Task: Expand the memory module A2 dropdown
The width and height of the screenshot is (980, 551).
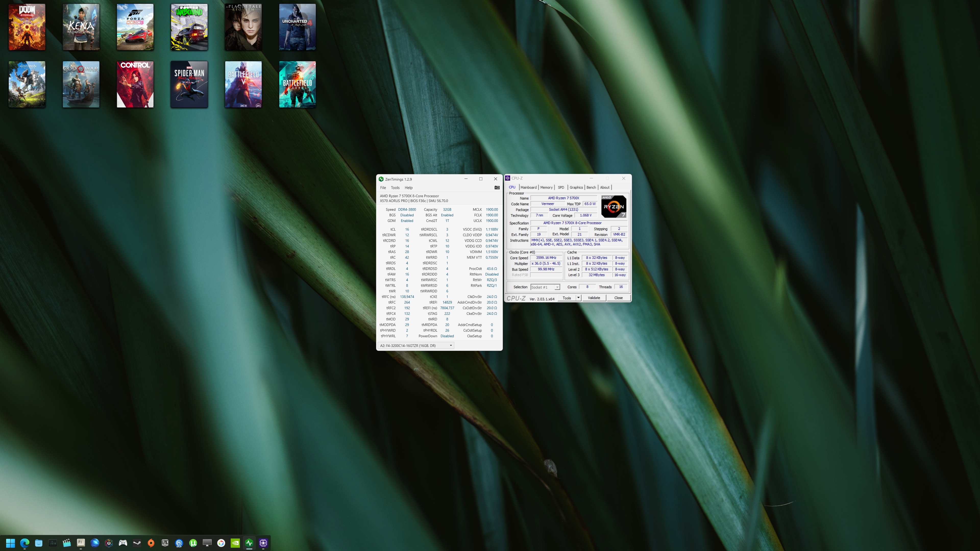Action: [x=451, y=345]
